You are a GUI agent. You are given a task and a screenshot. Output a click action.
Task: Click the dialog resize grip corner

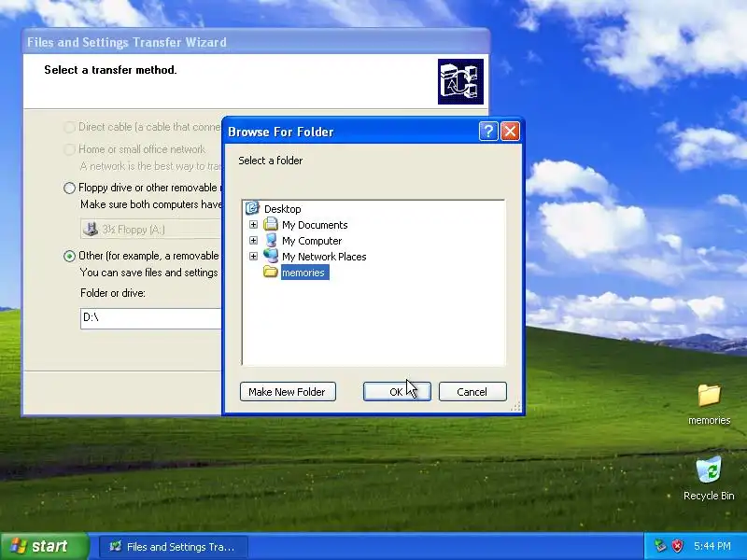[516, 406]
